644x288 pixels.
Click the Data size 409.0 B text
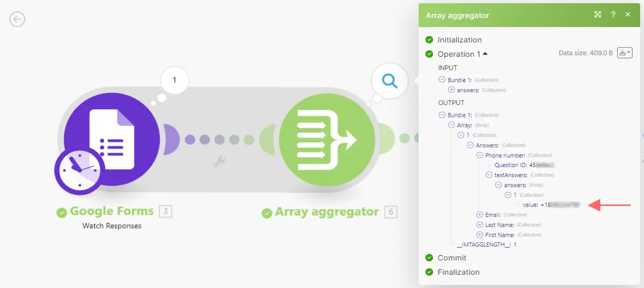(x=586, y=53)
